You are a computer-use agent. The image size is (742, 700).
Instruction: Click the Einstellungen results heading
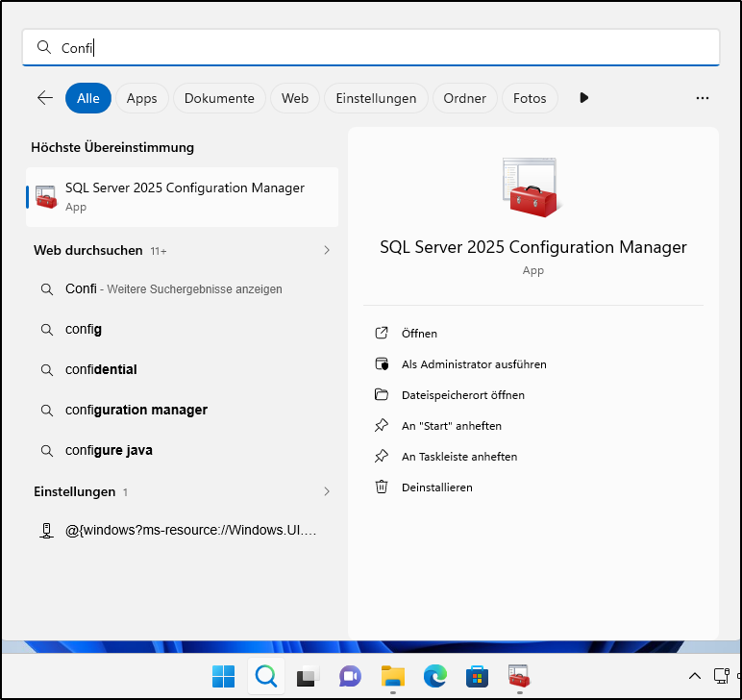pyautogui.click(x=74, y=491)
